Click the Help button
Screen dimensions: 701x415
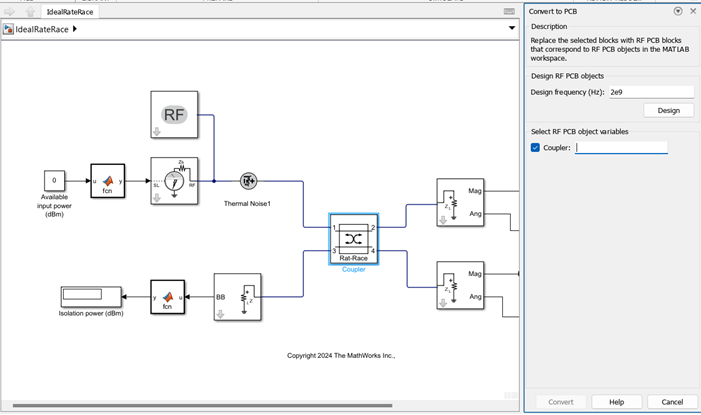tap(617, 401)
